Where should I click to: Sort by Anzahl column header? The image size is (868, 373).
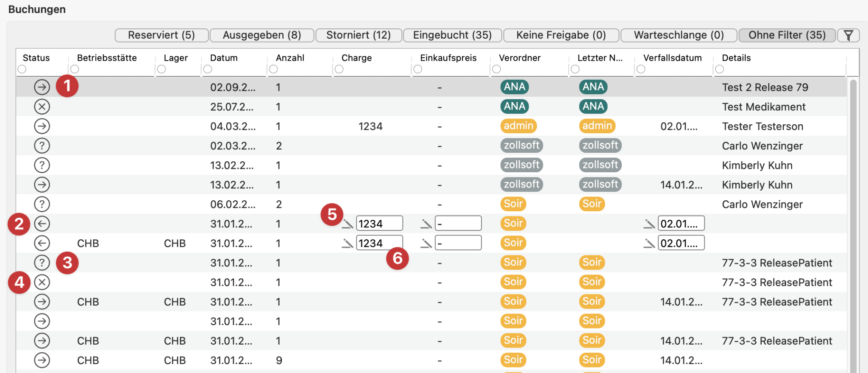pos(290,58)
